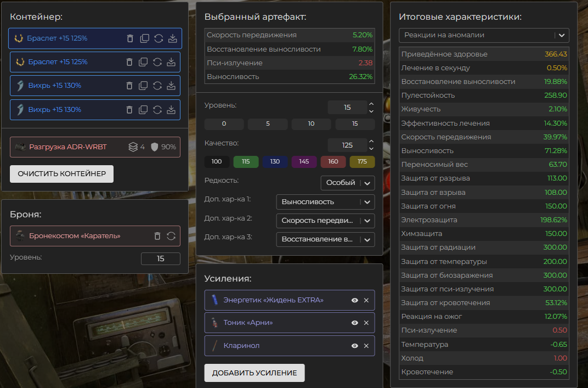Image resolution: width=588 pixels, height=388 pixels.
Task: Remove the Бронекостюм «Каратель» armor
Action: (x=157, y=236)
